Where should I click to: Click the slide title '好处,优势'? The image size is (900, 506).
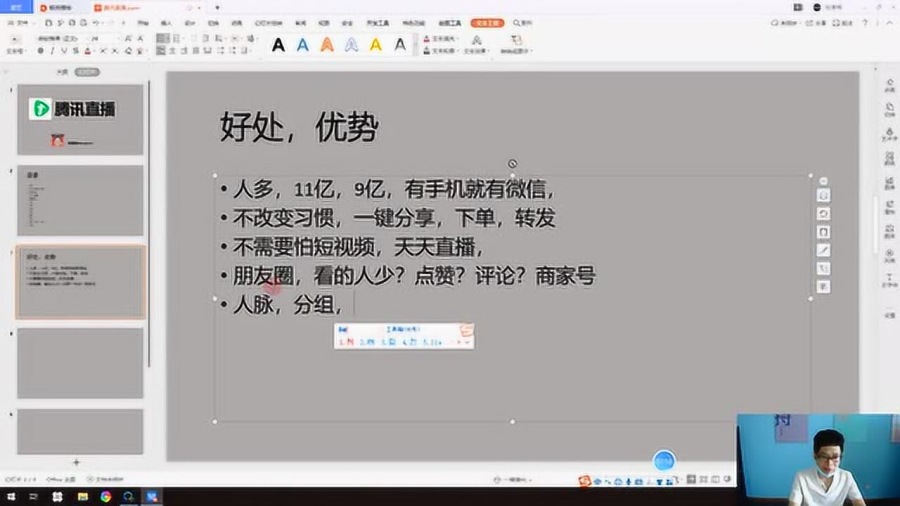tap(299, 127)
